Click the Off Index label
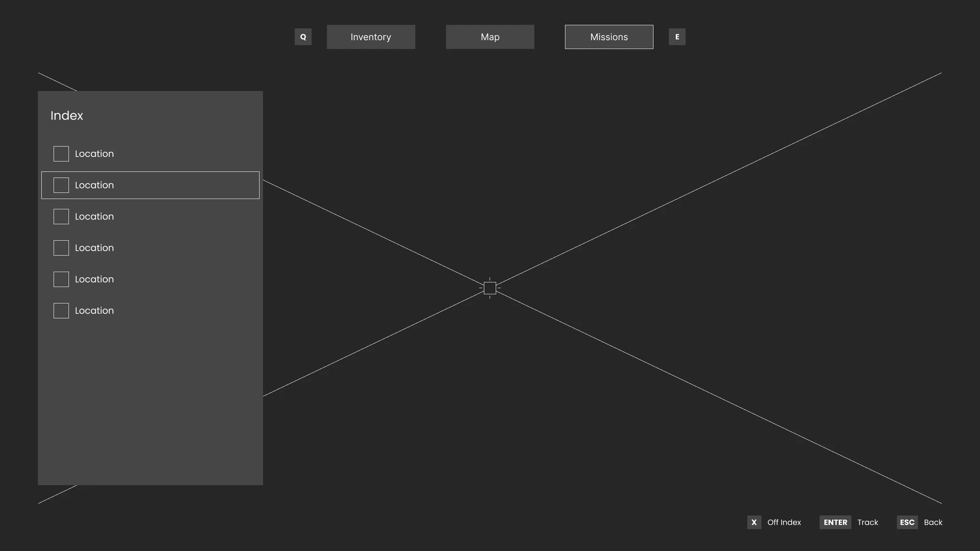The width and height of the screenshot is (980, 551). (784, 522)
